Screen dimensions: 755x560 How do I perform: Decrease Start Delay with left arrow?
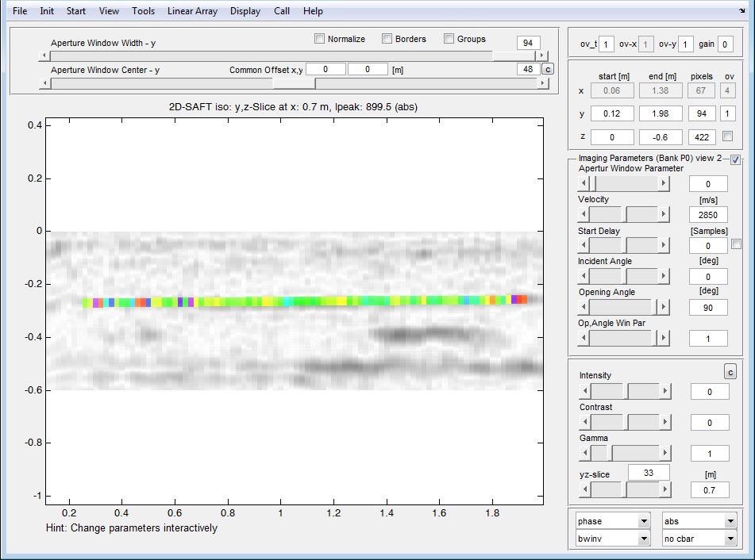(584, 245)
